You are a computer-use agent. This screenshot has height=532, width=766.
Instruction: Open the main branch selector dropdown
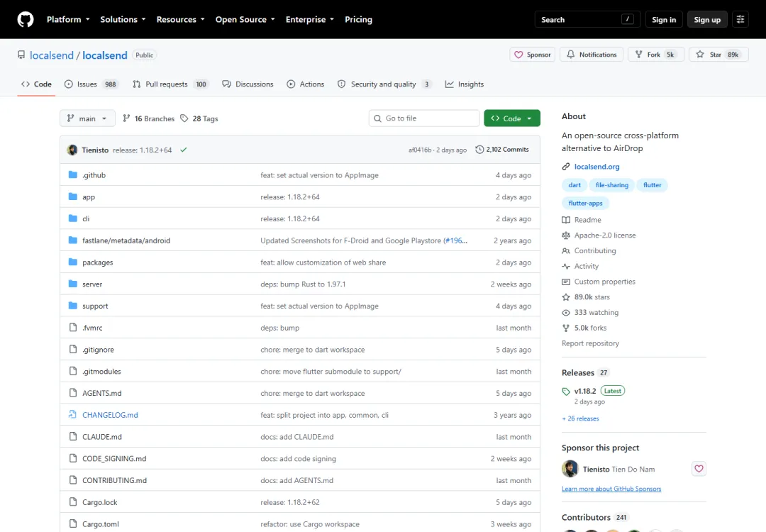[x=87, y=118]
